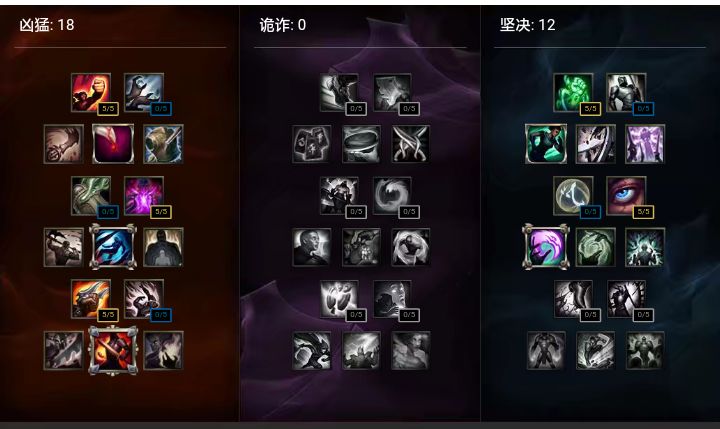Click the 诡诈: 0 tree header
Screen dimensions: 720x429
(283, 25)
